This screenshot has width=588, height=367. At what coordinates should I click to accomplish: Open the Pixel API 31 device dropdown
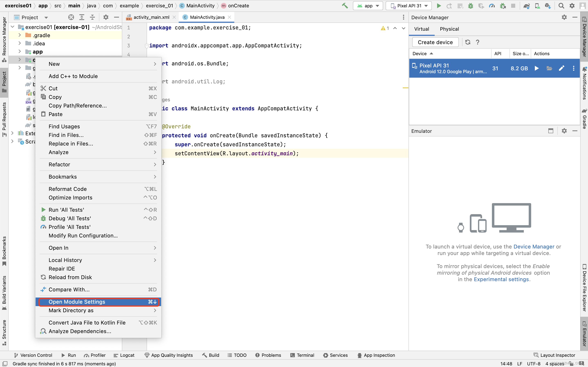click(x=408, y=6)
